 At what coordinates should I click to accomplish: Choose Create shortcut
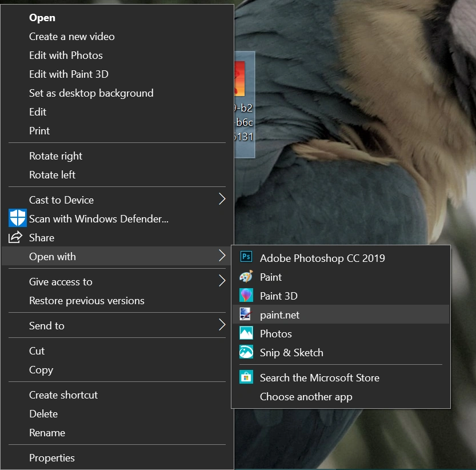click(117, 395)
